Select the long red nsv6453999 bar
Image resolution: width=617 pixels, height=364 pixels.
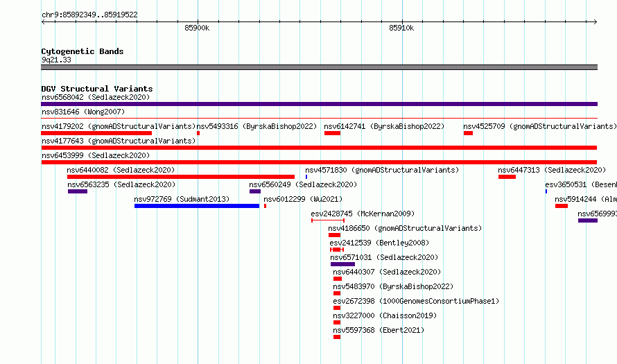(319, 162)
